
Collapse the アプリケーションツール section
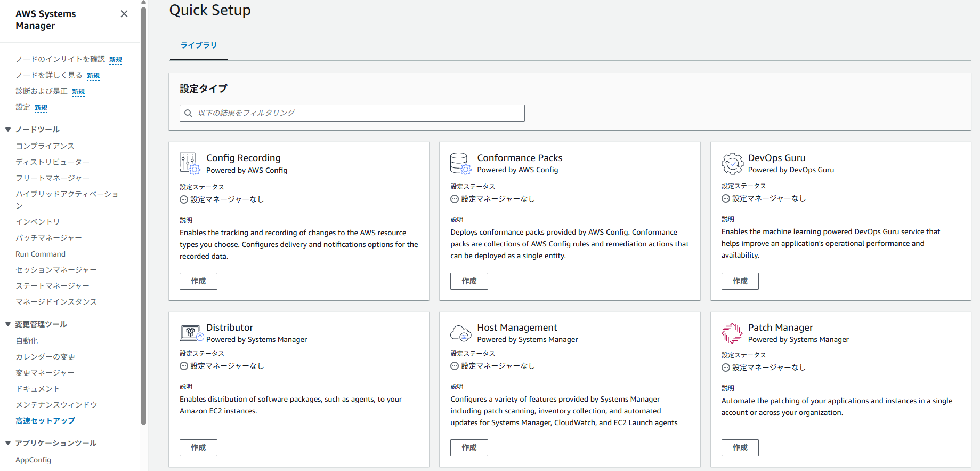(8, 443)
